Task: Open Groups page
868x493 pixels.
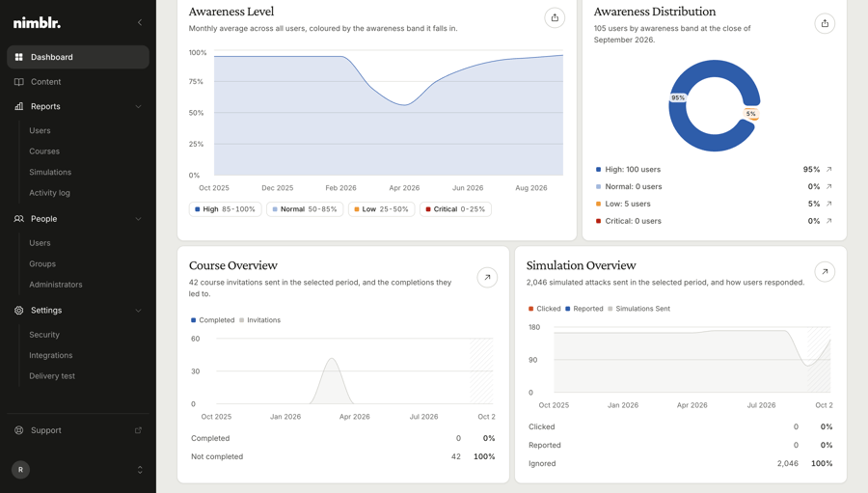Action: pyautogui.click(x=42, y=264)
